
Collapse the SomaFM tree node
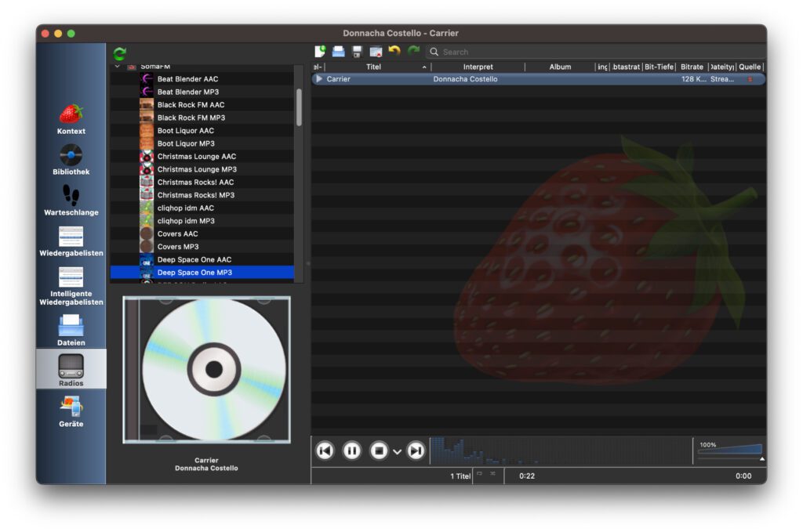[x=117, y=67]
